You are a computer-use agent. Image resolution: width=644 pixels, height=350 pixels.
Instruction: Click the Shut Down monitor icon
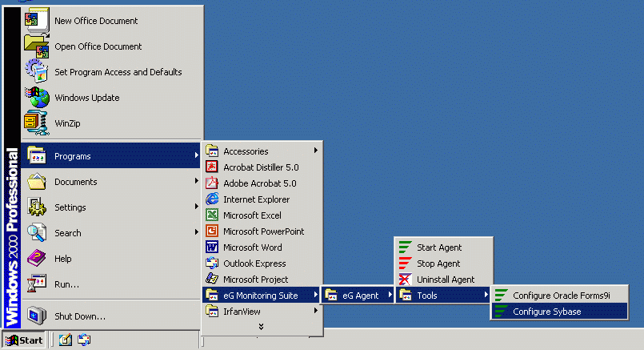click(x=37, y=316)
